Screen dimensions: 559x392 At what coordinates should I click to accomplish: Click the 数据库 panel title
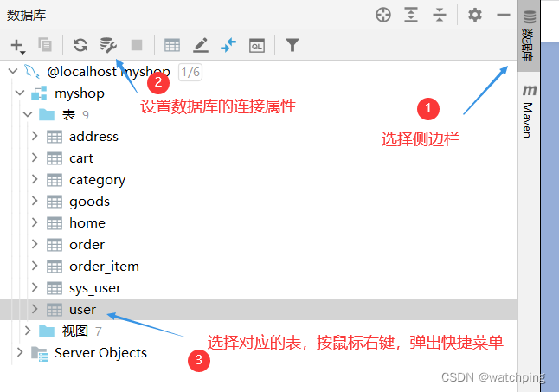point(26,16)
